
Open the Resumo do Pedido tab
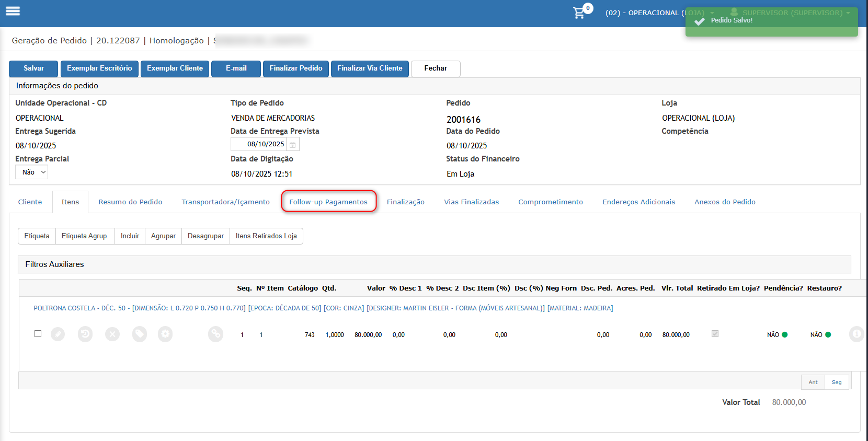point(130,202)
